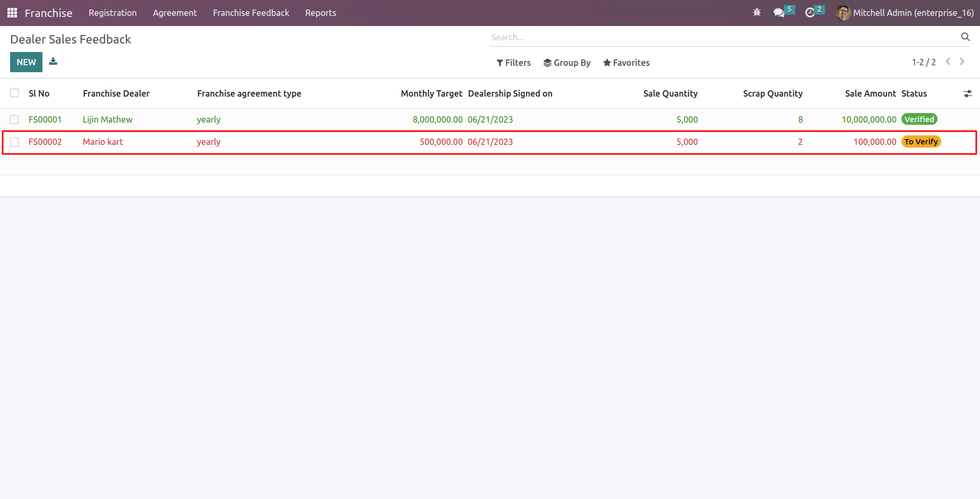Open the Registration menu
The image size is (980, 499).
(113, 13)
